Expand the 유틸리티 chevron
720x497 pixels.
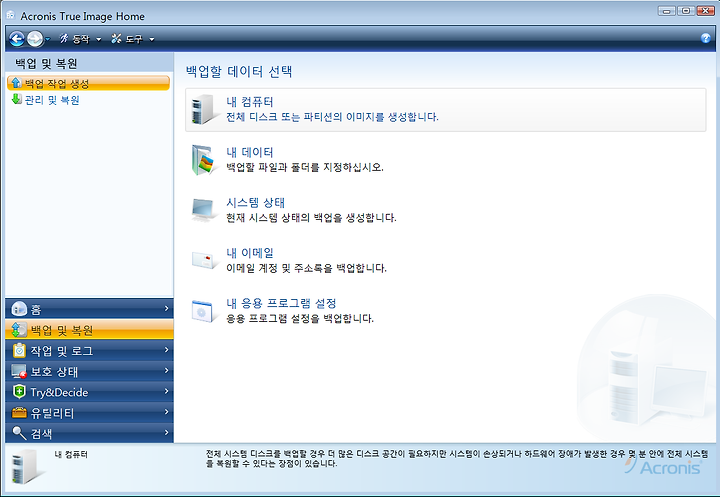(x=167, y=412)
